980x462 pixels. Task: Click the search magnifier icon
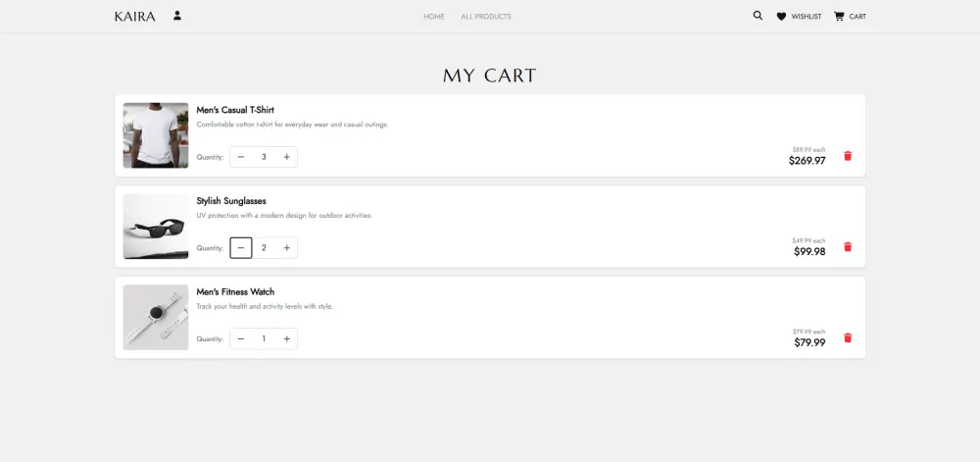click(x=758, y=16)
